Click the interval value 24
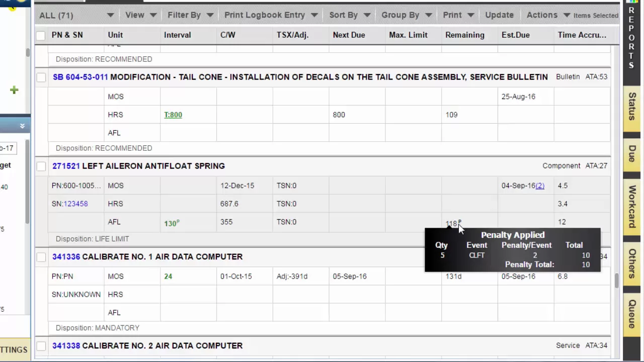644x362 pixels. [168, 277]
